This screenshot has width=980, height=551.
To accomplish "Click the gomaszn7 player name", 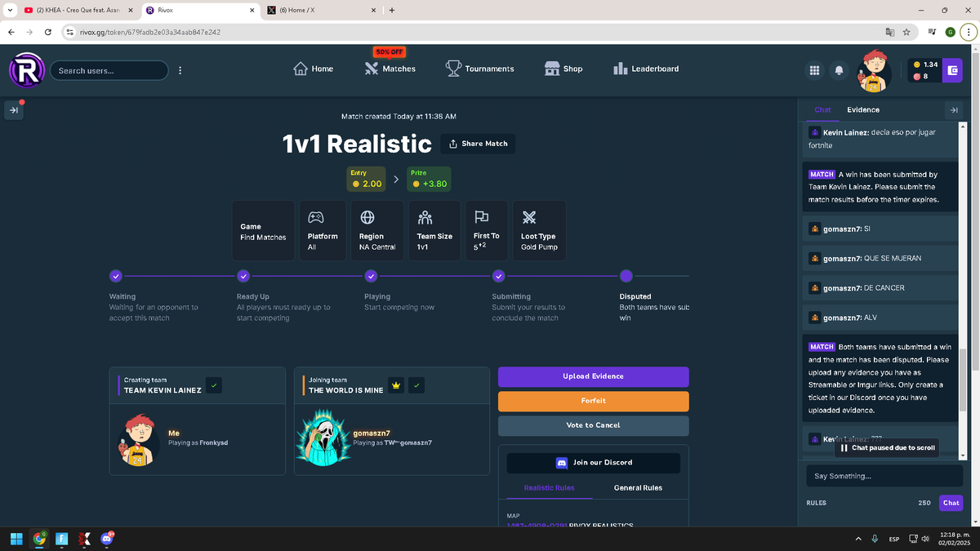I will click(372, 433).
